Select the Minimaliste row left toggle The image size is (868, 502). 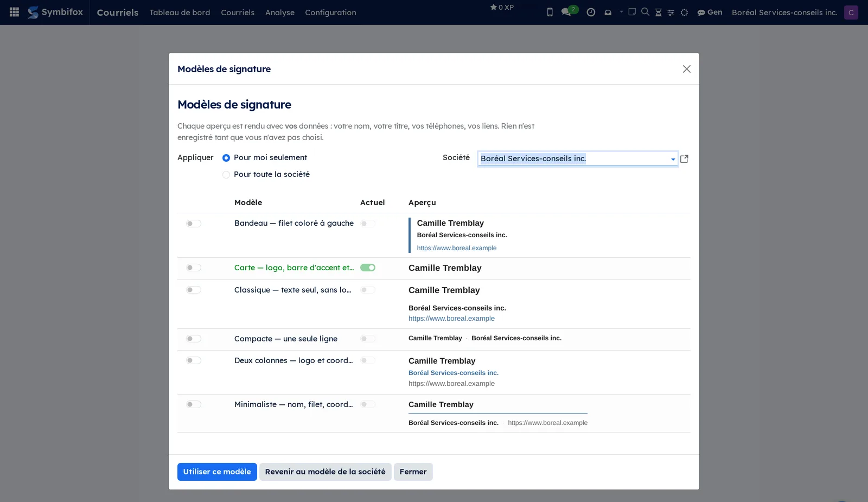pyautogui.click(x=194, y=404)
